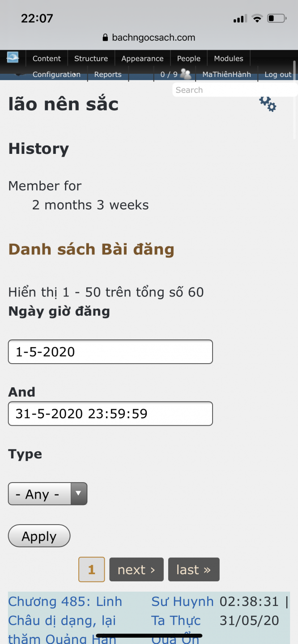The width and height of the screenshot is (298, 644).
Task: Open the Configuration menu
Action: click(56, 74)
